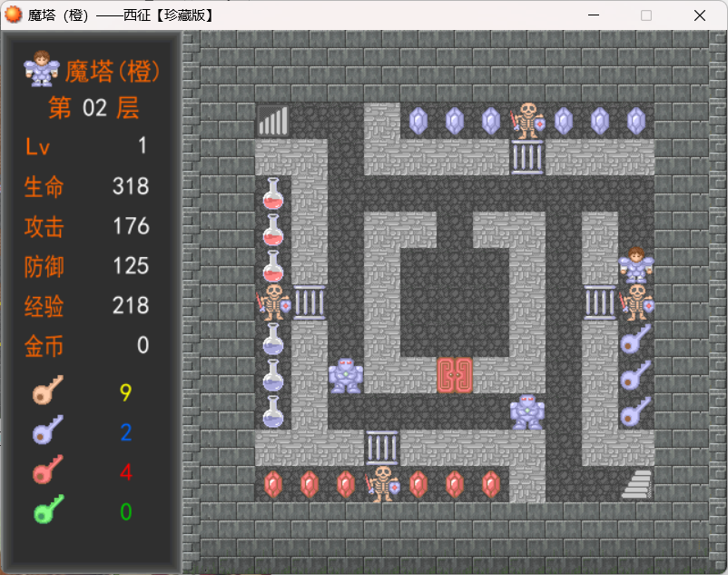
Task: Attack the skeleton soldier between the red gems
Action: click(382, 484)
